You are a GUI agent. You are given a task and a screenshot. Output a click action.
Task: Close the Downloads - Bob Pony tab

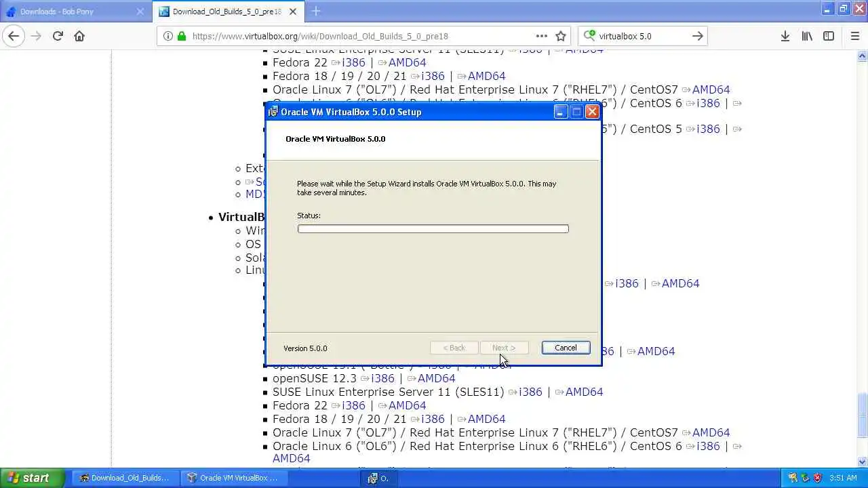click(x=140, y=12)
